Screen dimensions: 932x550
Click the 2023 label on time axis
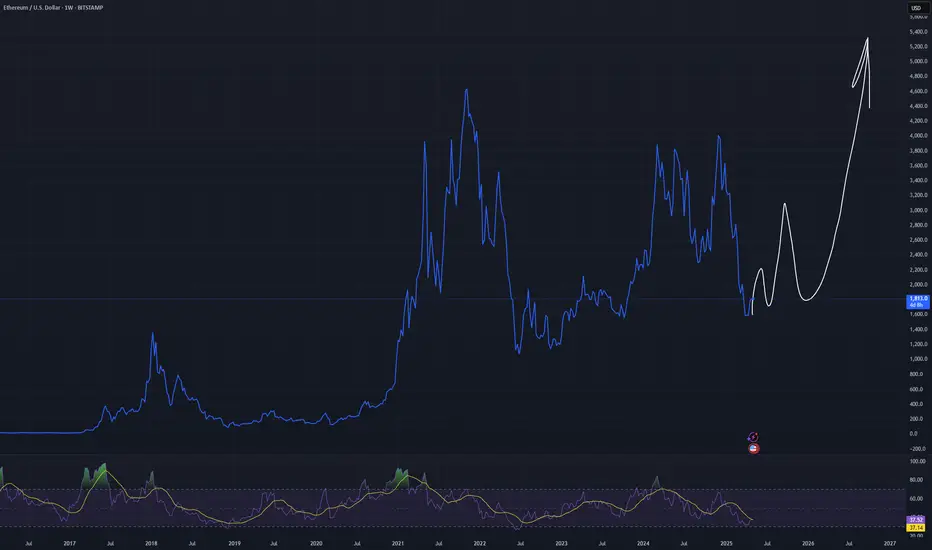coord(561,543)
